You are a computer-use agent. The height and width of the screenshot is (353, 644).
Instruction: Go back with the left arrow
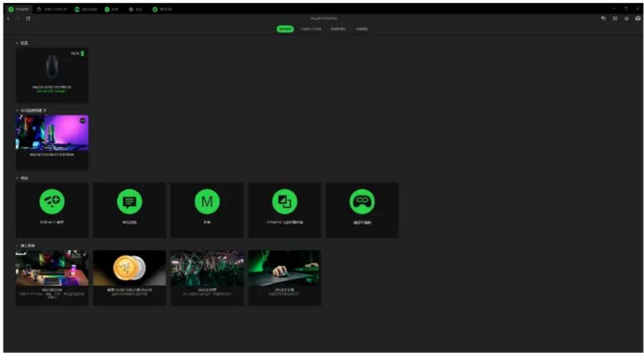(x=9, y=19)
